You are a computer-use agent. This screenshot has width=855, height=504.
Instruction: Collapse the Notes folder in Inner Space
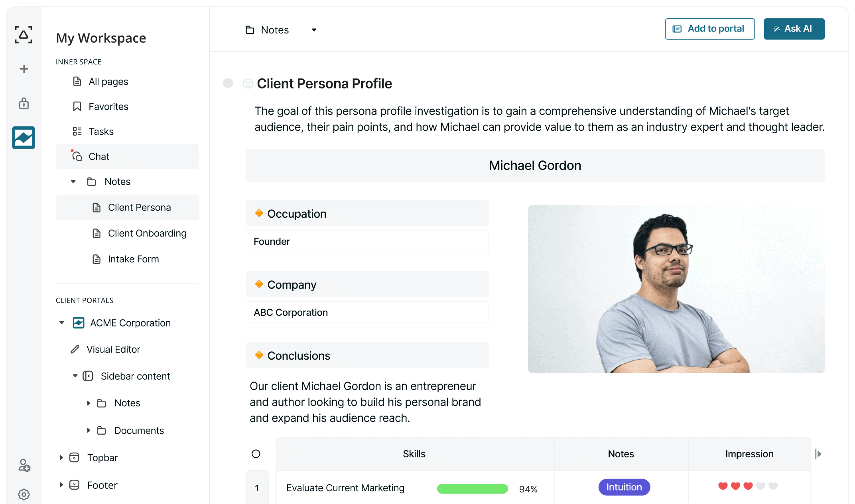[73, 181]
